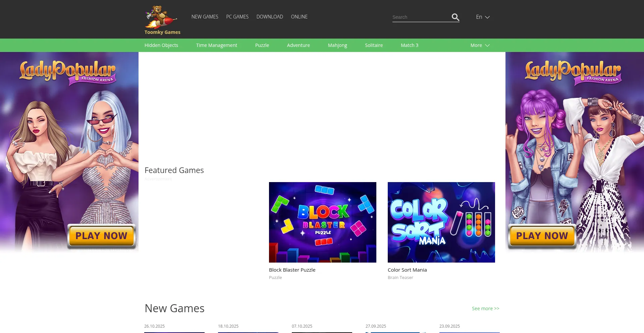Image resolution: width=644 pixels, height=333 pixels.
Task: Type in the Search field
Action: tap(421, 17)
